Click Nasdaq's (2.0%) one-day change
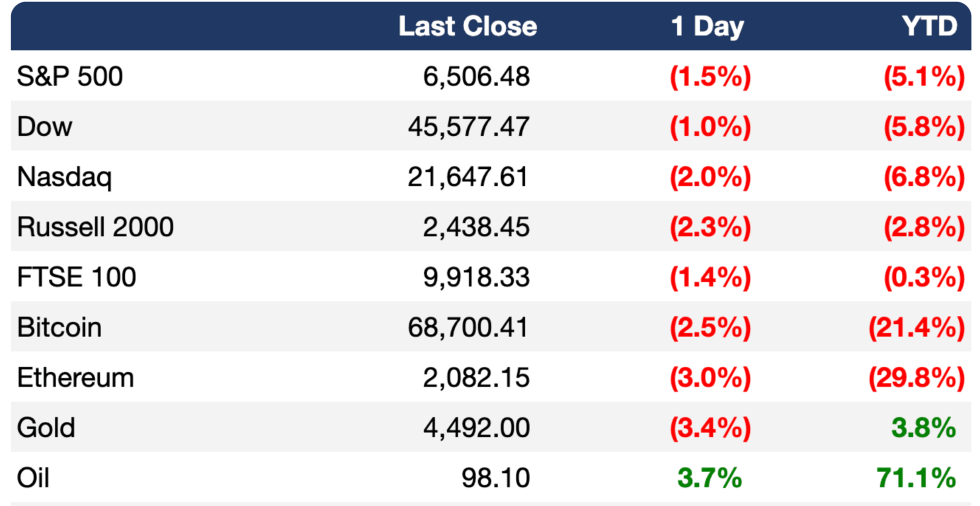 (710, 177)
